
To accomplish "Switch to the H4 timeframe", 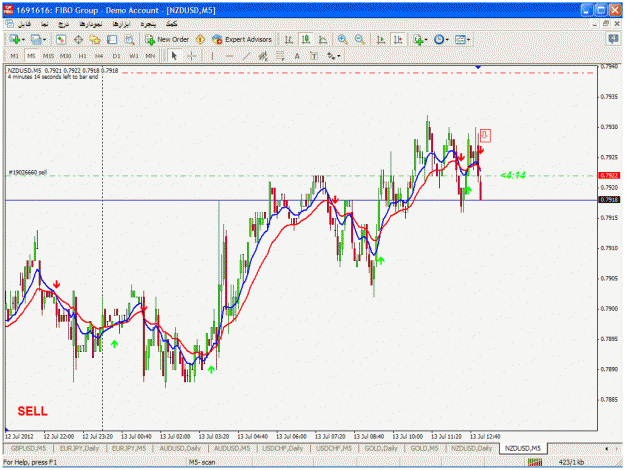I will (x=99, y=56).
